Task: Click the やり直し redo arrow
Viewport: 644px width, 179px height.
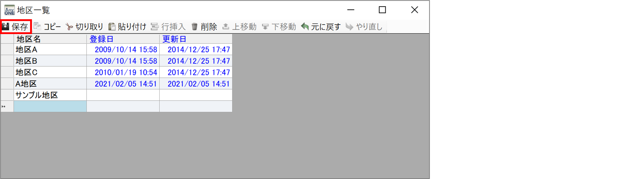Action: click(x=349, y=26)
